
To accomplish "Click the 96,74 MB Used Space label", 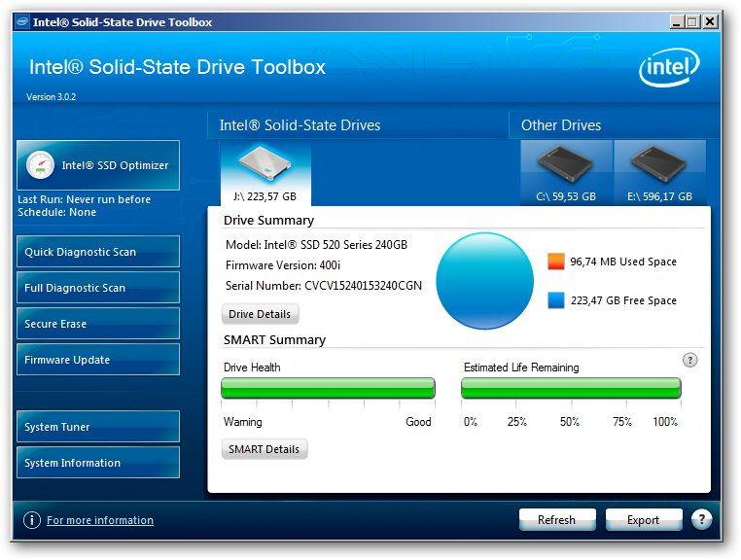I will point(623,262).
